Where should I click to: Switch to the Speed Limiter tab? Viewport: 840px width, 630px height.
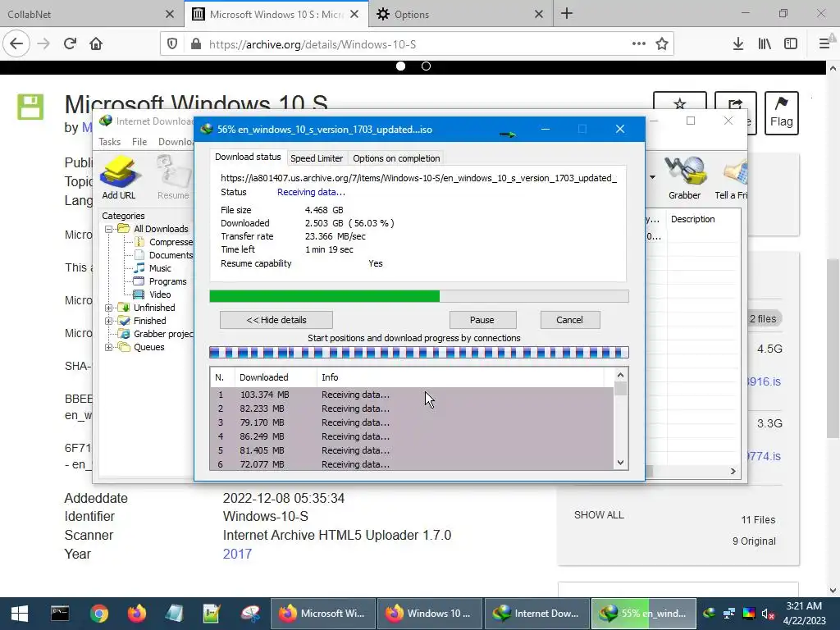[x=317, y=158]
